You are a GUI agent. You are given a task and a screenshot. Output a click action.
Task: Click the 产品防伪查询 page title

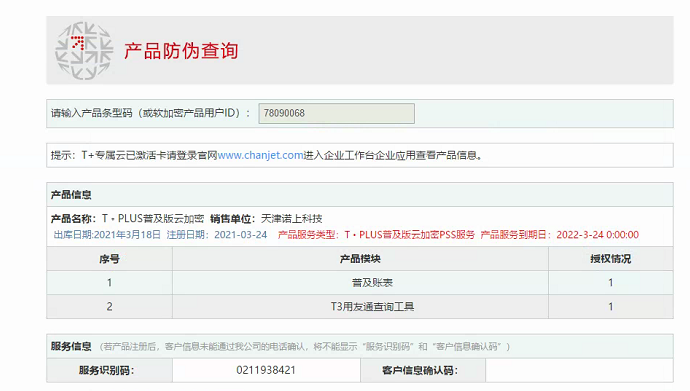click(181, 51)
